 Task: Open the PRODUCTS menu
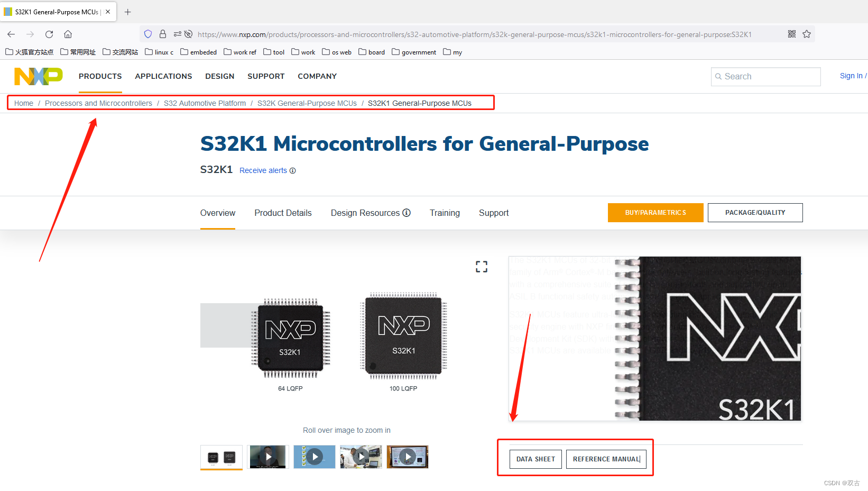pyautogui.click(x=100, y=76)
